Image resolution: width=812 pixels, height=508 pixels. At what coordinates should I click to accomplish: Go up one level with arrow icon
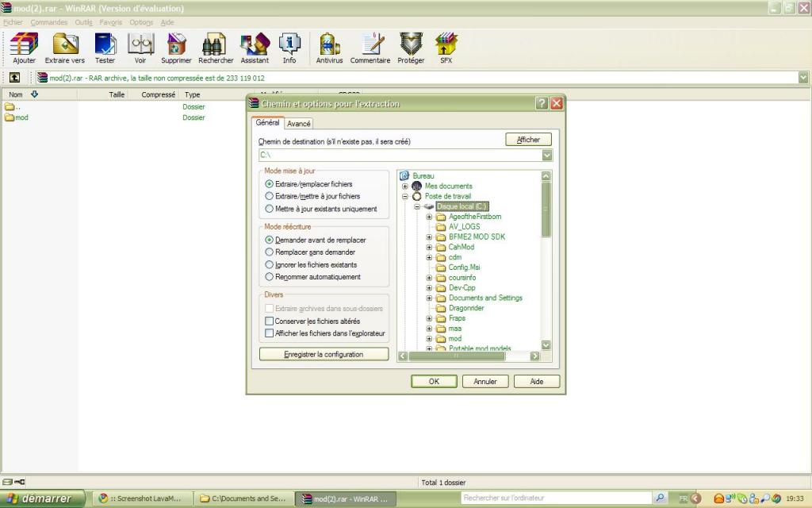click(x=14, y=78)
